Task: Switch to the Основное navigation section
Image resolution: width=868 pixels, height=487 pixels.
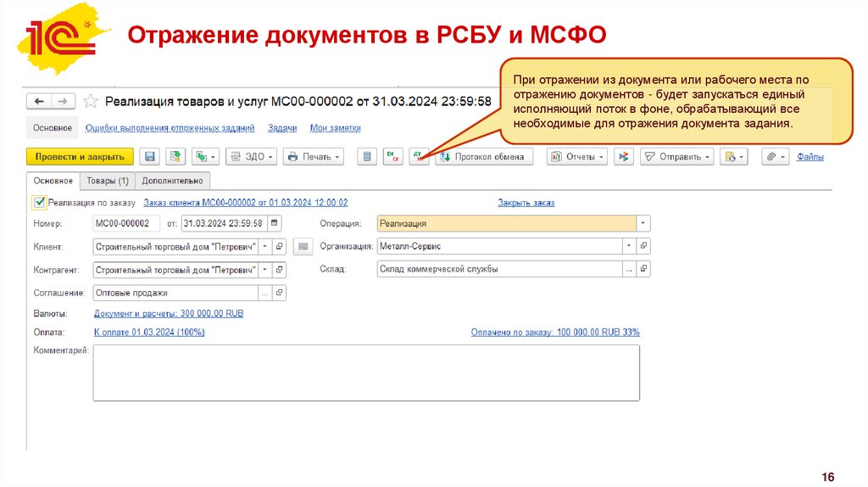Action: click(53, 128)
